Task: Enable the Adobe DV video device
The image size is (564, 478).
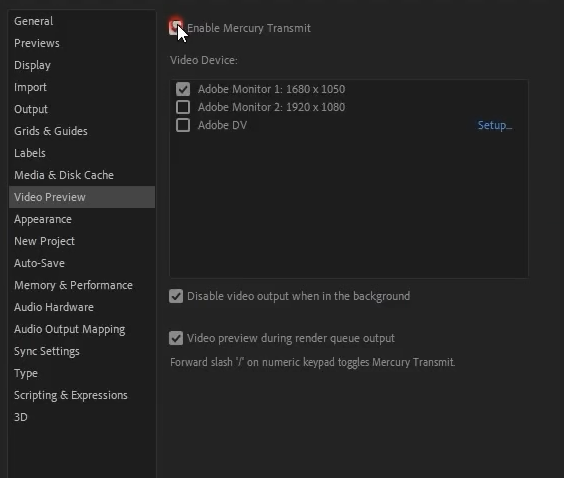Action: pyautogui.click(x=183, y=125)
